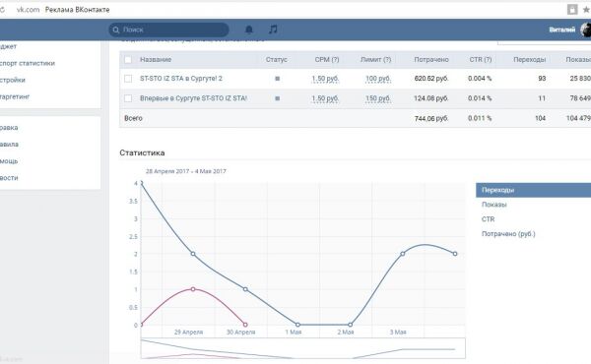Select the Переходы chart metric tab

pos(533,190)
